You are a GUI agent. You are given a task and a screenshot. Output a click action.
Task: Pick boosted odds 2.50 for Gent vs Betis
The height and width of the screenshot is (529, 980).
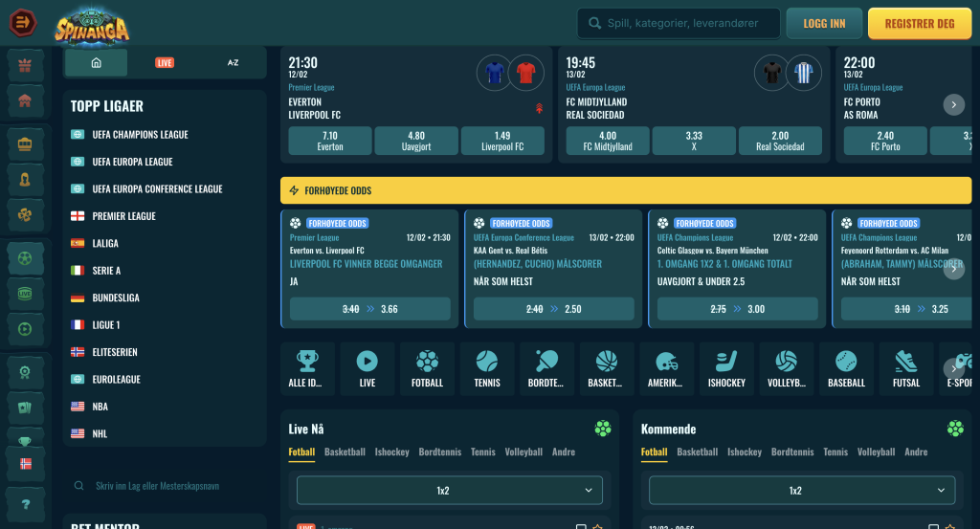[554, 309]
